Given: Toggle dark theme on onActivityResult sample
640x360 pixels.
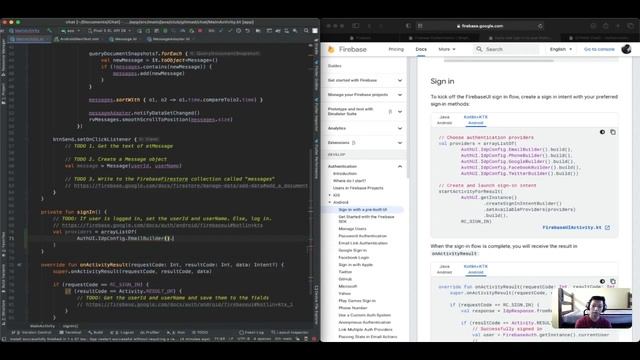Looking at the screenshot, I should (x=602, y=282).
